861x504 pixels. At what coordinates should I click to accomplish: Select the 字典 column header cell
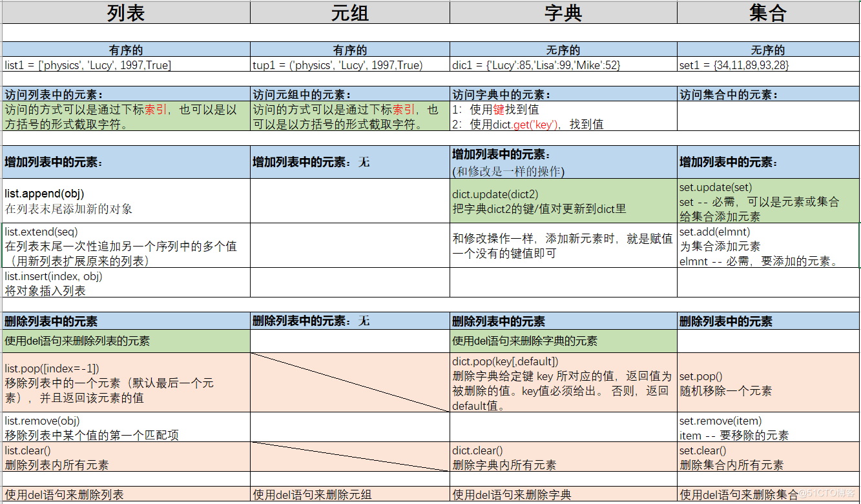[x=563, y=12]
